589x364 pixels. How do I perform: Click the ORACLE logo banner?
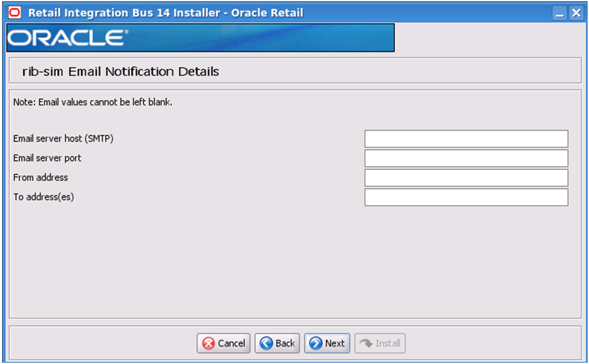point(201,38)
